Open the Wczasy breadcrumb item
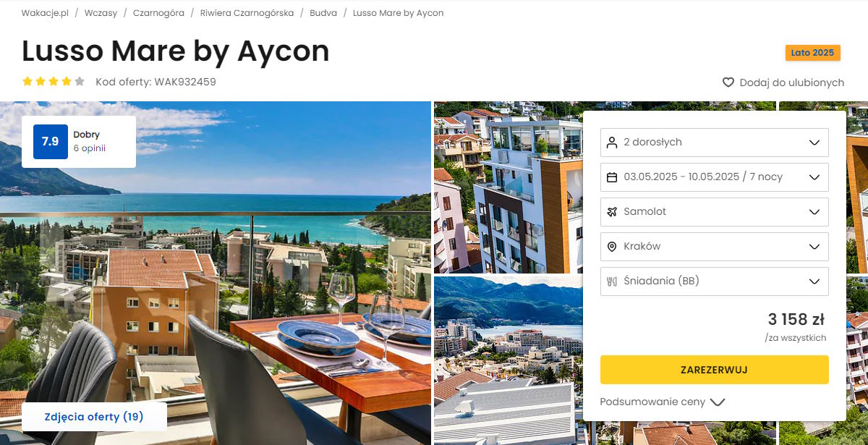 101,13
